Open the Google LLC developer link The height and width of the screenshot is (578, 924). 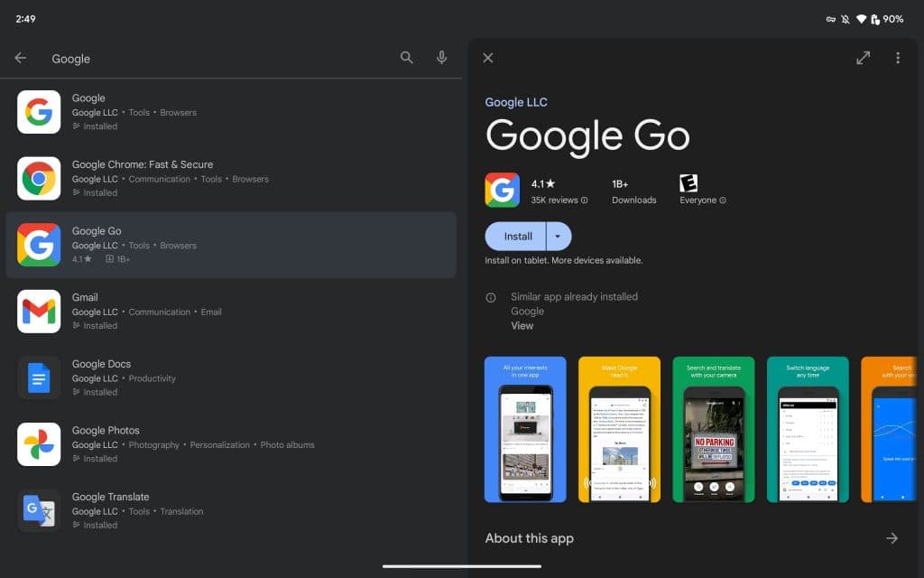coord(515,102)
